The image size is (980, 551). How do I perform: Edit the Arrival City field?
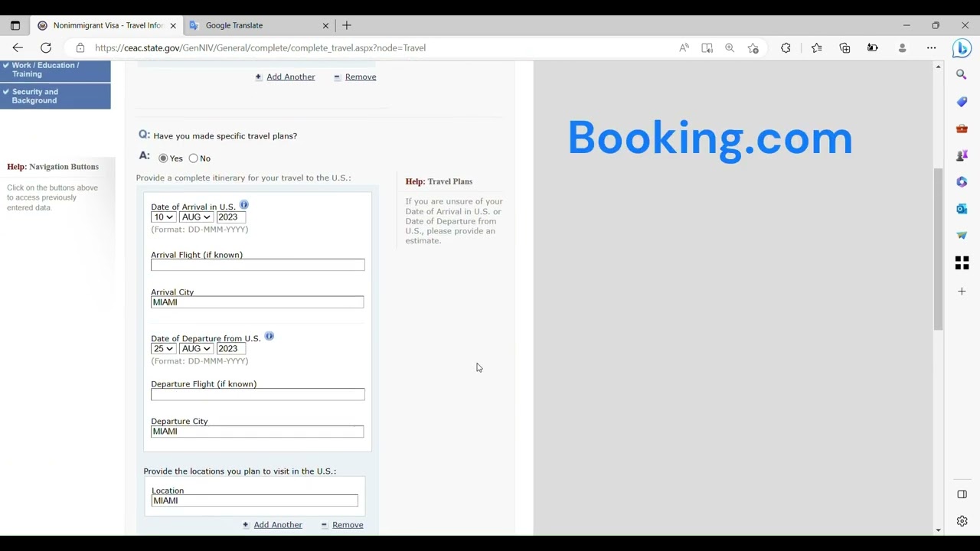click(x=257, y=302)
